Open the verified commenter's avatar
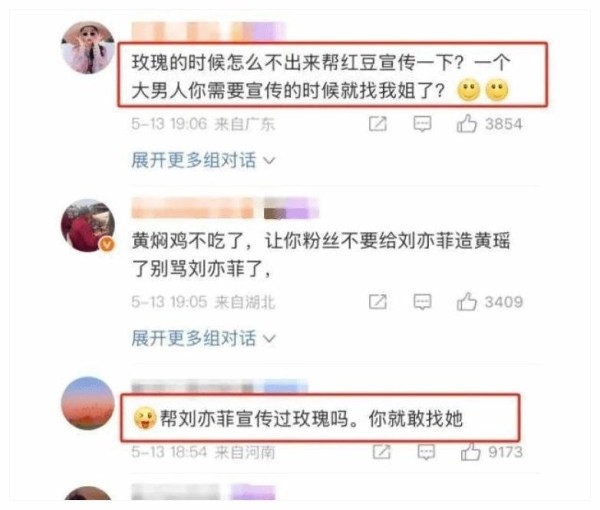 [x=88, y=226]
